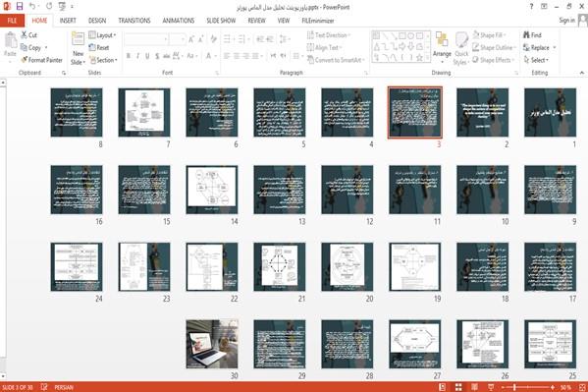The image size is (588, 392).
Task: Switch to the REVIEW tab
Action: point(256,21)
